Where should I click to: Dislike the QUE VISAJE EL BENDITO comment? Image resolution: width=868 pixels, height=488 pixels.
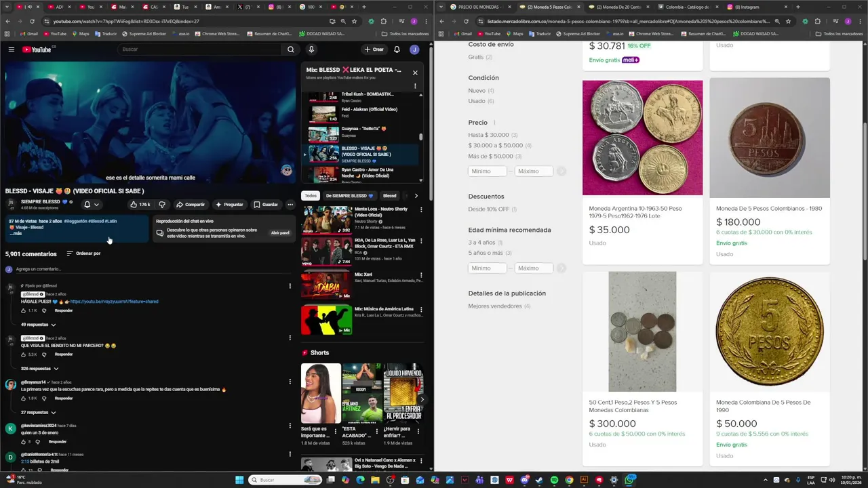(x=44, y=354)
